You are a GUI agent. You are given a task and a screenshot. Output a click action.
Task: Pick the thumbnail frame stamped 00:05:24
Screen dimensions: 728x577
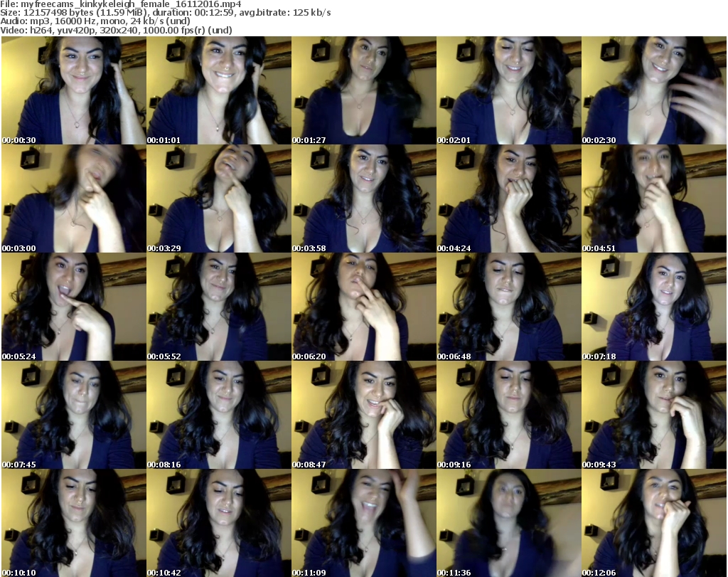[x=74, y=307]
